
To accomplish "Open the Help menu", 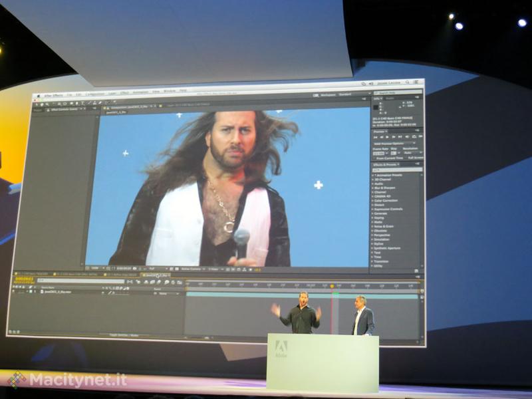I will click(x=184, y=91).
